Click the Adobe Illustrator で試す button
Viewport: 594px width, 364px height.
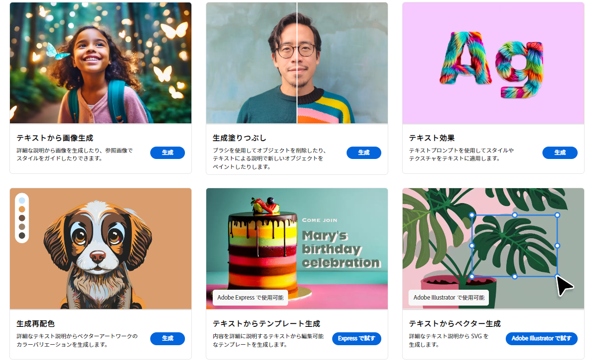pos(541,338)
